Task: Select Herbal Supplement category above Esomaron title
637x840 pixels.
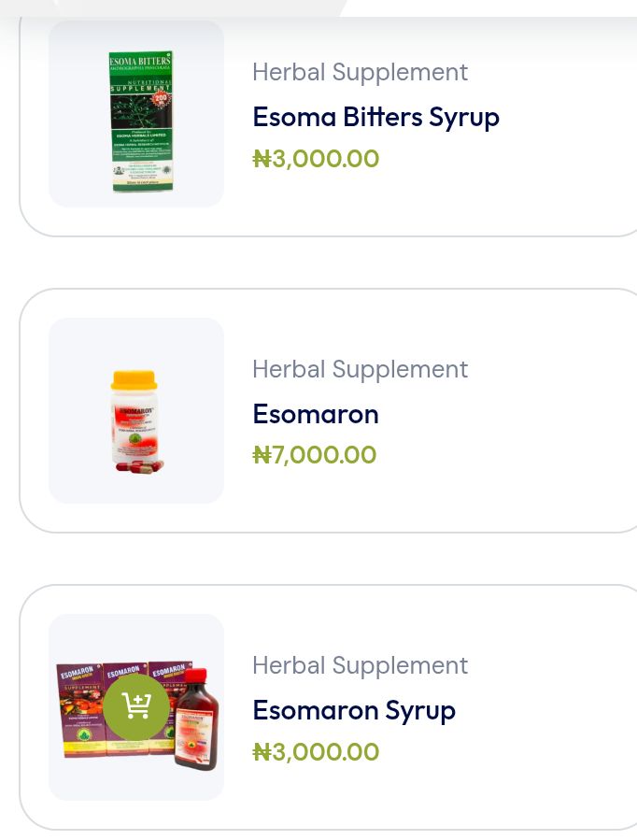Action: pos(360,369)
